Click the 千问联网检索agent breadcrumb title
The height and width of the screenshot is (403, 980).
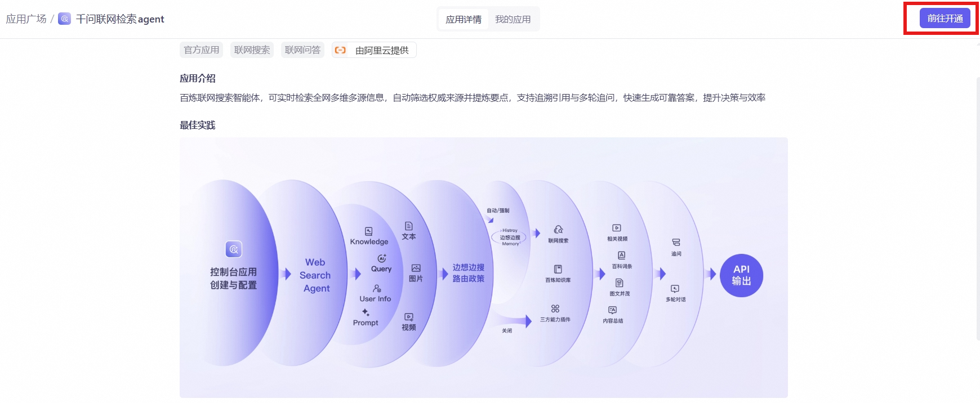click(x=120, y=19)
